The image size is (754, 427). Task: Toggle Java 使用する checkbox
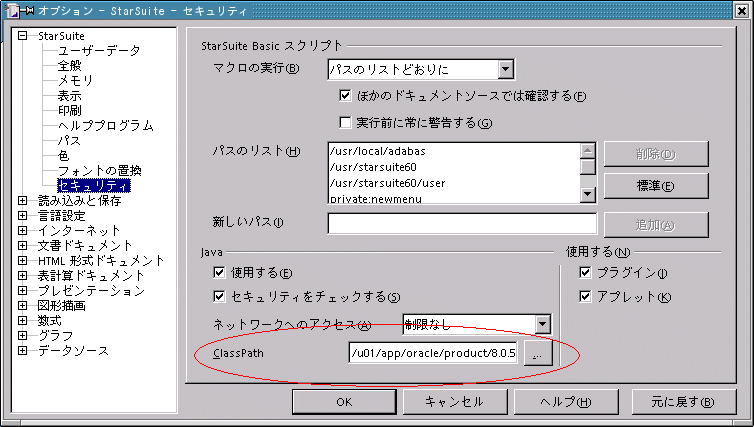pos(219,273)
